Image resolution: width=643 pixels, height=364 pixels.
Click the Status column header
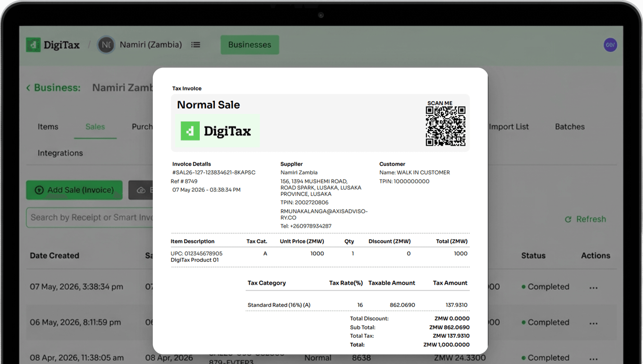533,256
